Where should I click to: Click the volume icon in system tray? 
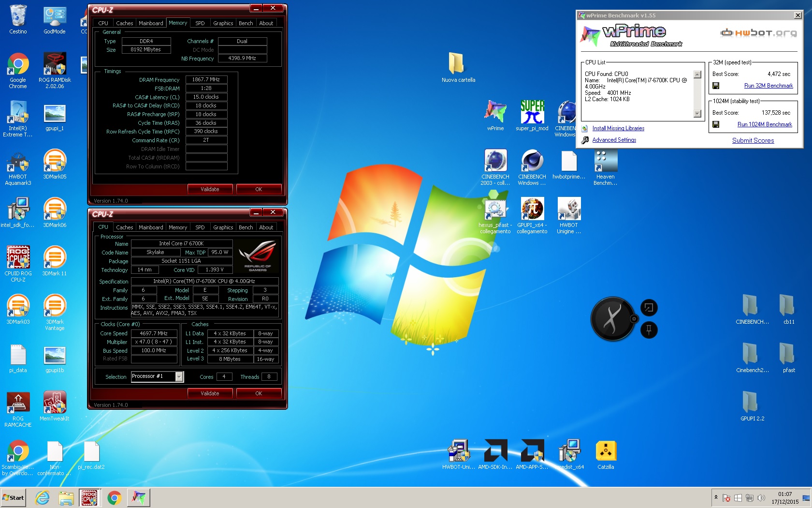(x=761, y=498)
